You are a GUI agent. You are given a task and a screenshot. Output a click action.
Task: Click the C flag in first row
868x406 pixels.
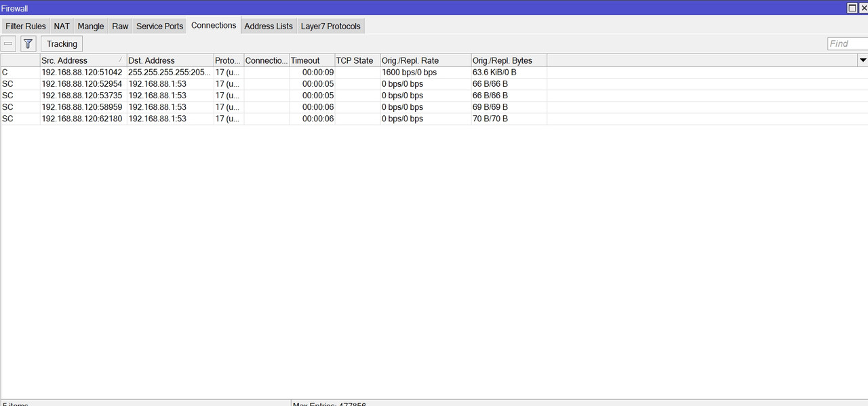click(5, 73)
